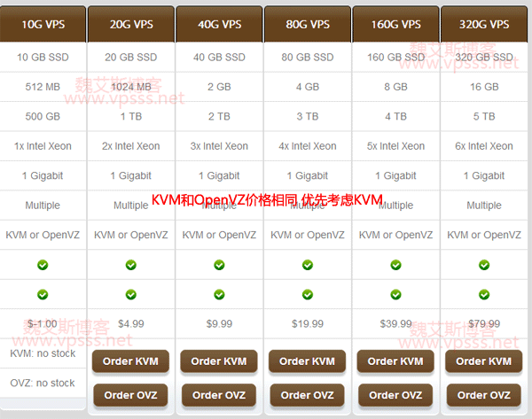Click the lower green checkmark in 320G VPS column
The image size is (532, 419).
click(484, 294)
